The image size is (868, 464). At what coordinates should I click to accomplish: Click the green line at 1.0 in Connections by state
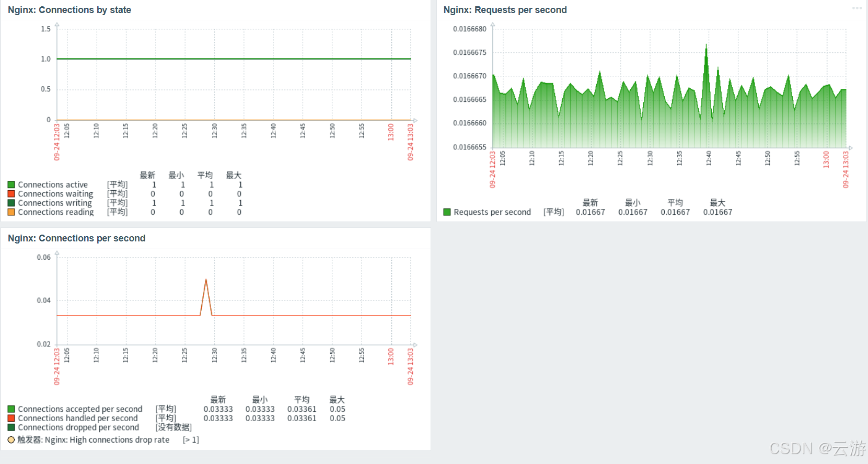[x=234, y=59]
